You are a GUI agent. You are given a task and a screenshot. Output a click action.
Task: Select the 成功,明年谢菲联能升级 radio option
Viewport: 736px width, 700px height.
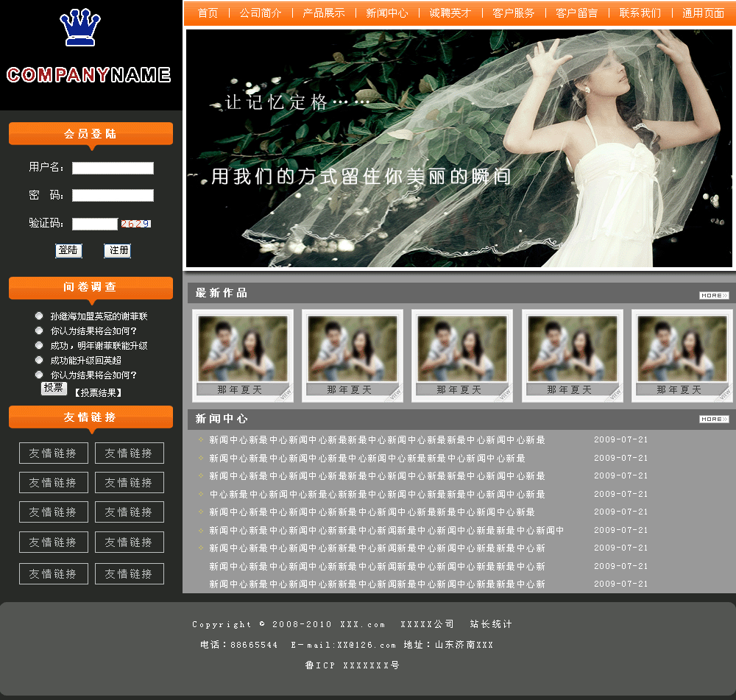(x=39, y=345)
